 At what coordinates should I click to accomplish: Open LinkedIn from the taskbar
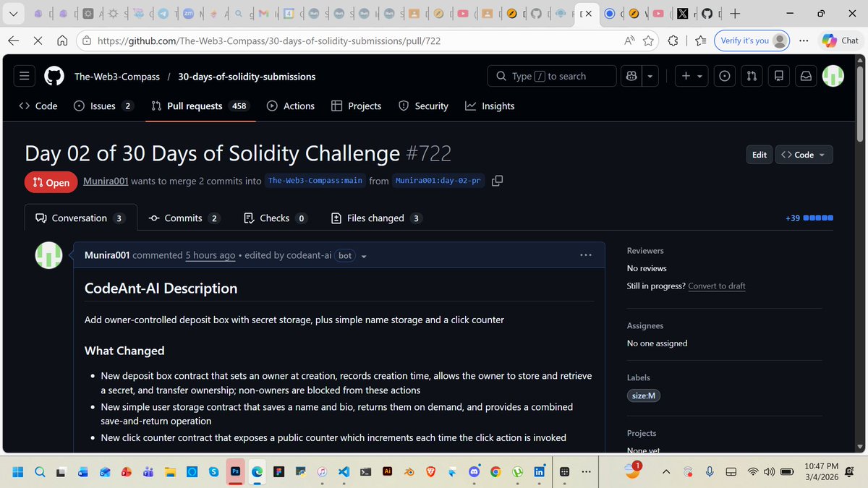[539, 471]
